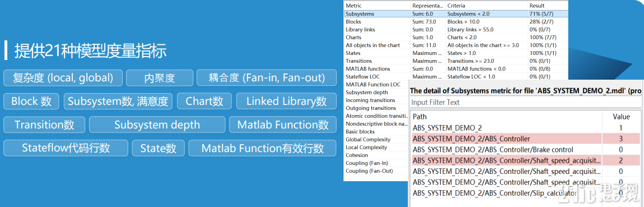This screenshot has width=644, height=207.
Task: Select the Stateflow LOC metric row
Action: [x=456, y=76]
